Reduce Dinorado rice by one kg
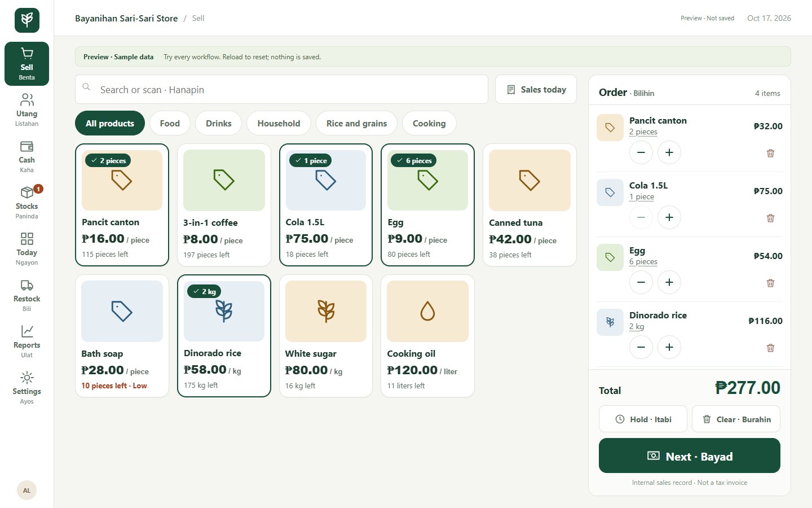 point(641,347)
